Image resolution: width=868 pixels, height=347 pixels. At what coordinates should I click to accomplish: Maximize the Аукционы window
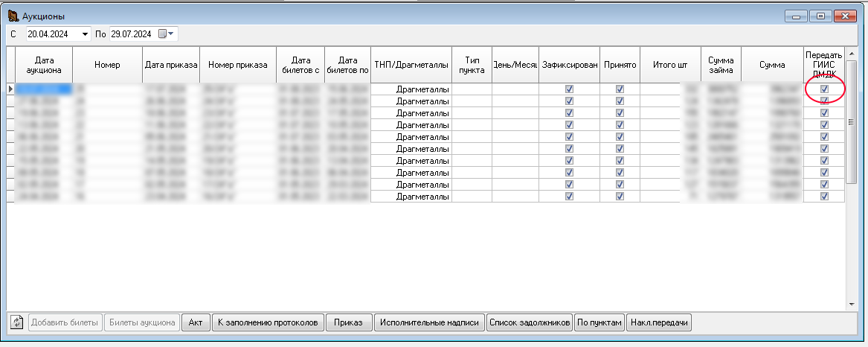point(820,16)
